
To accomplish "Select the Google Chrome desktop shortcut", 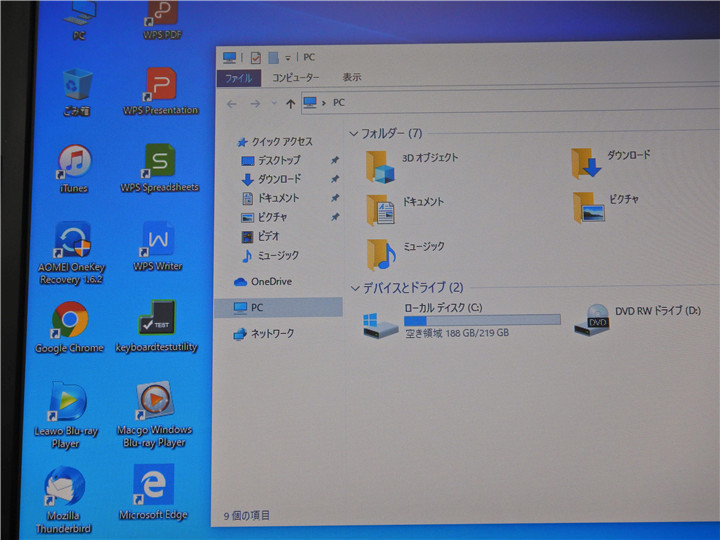I will coord(69,327).
